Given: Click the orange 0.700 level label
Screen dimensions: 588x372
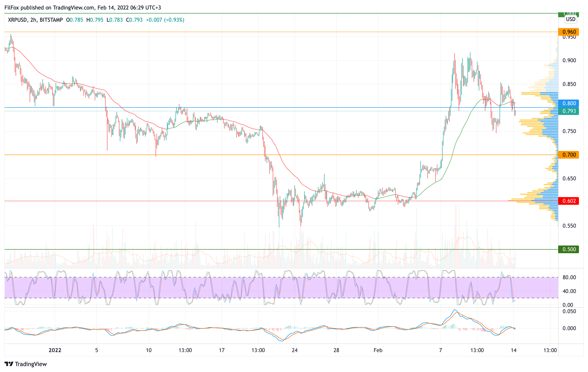Looking at the screenshot, I should tap(569, 155).
